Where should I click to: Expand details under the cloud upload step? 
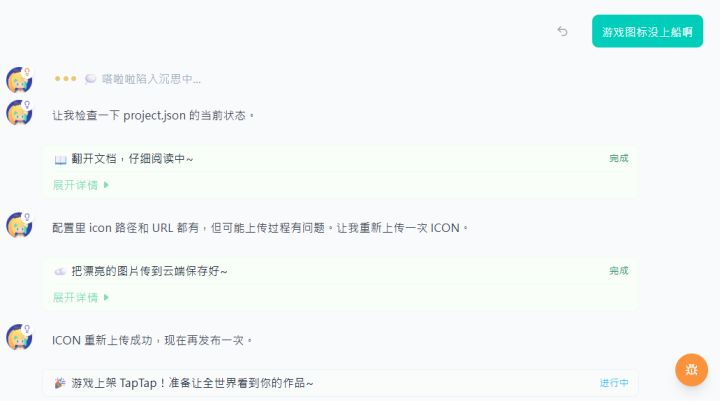(x=81, y=298)
